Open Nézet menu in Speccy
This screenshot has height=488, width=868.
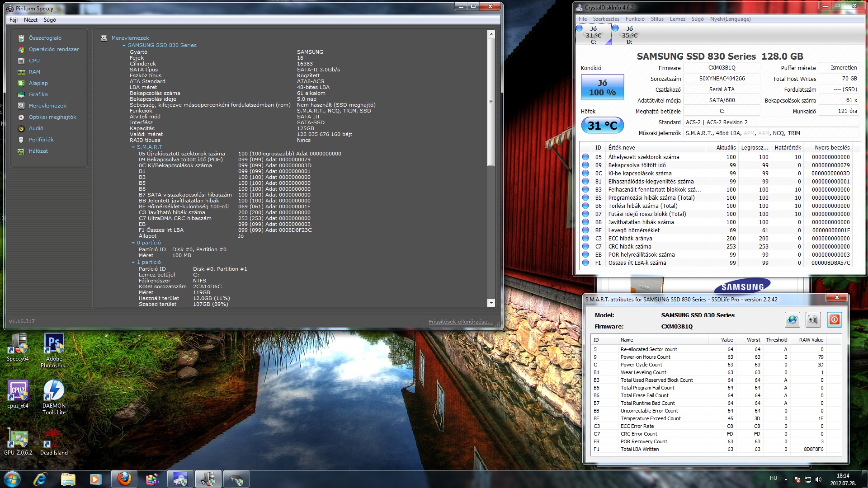click(31, 20)
